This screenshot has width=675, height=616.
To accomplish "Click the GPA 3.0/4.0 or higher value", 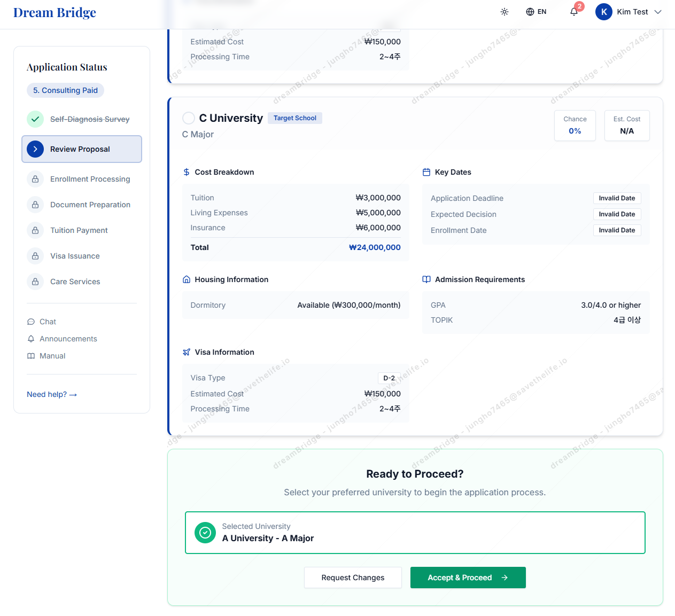I will click(611, 305).
